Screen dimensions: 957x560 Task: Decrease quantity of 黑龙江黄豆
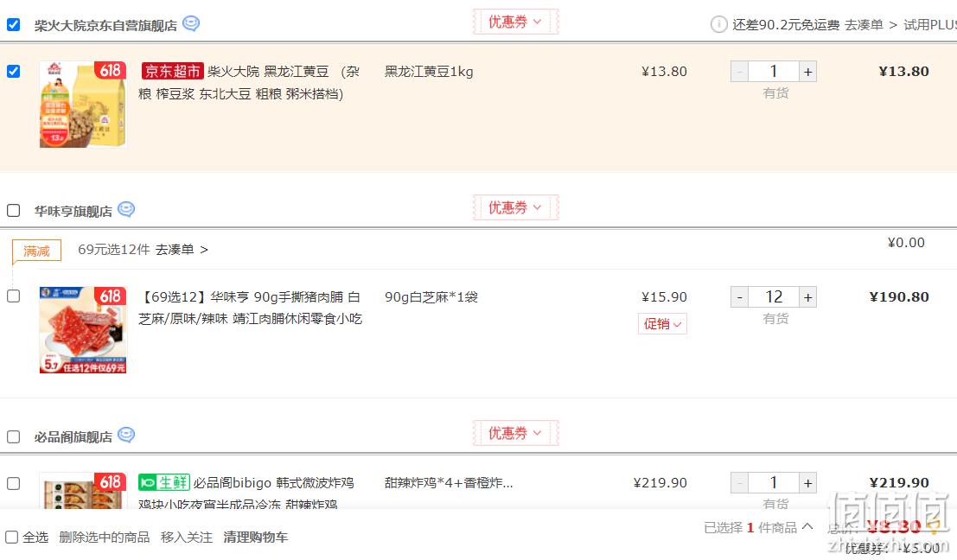pyautogui.click(x=739, y=72)
